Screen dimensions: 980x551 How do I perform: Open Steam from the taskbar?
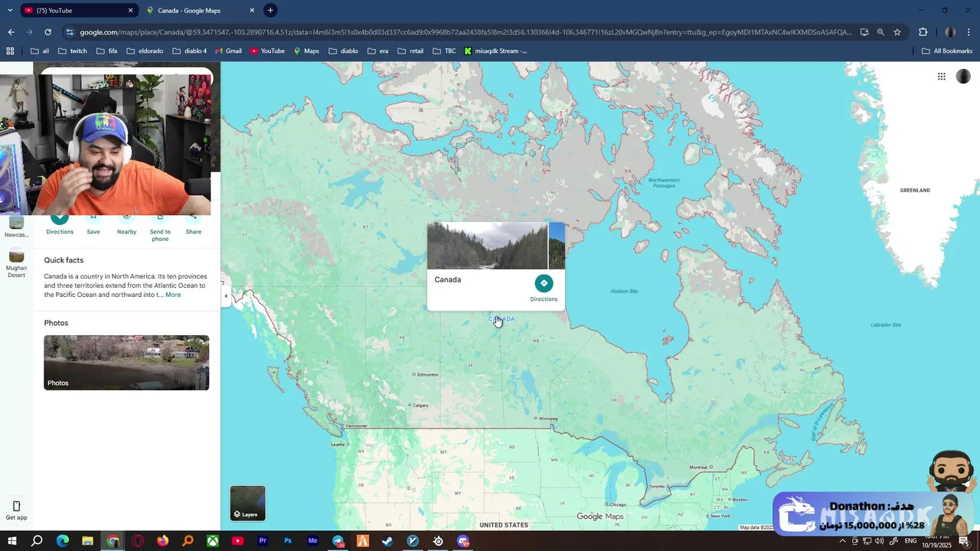(x=387, y=541)
